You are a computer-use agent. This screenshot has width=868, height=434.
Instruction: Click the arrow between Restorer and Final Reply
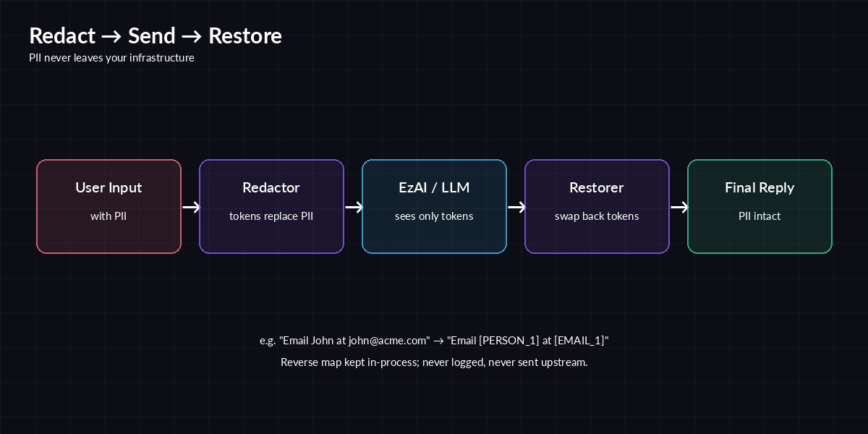678,207
